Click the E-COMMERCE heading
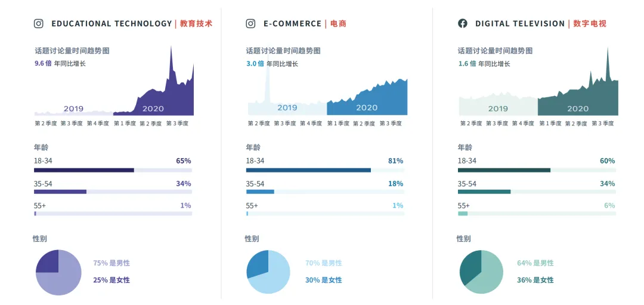644x305 pixels. [x=292, y=23]
